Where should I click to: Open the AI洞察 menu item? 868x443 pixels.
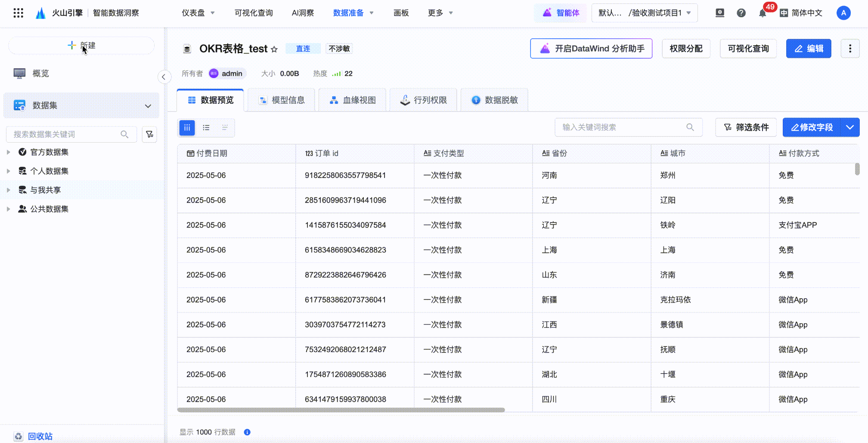(x=303, y=13)
